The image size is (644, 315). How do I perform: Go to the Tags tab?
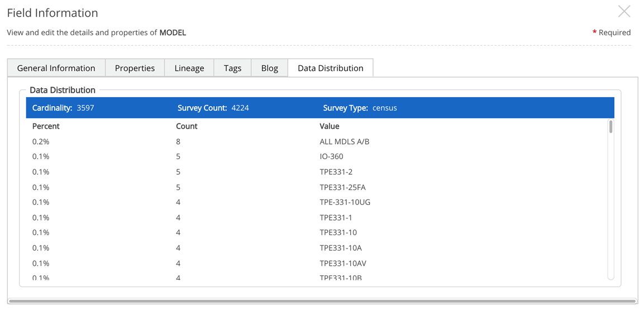(x=232, y=68)
